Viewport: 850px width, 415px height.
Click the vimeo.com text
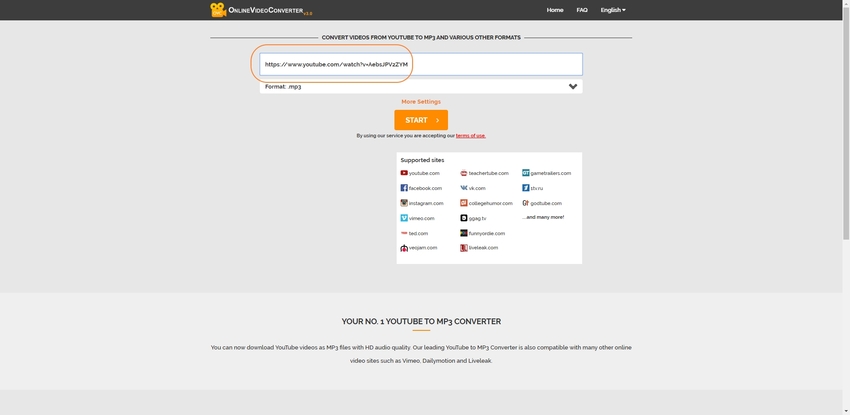tap(422, 218)
